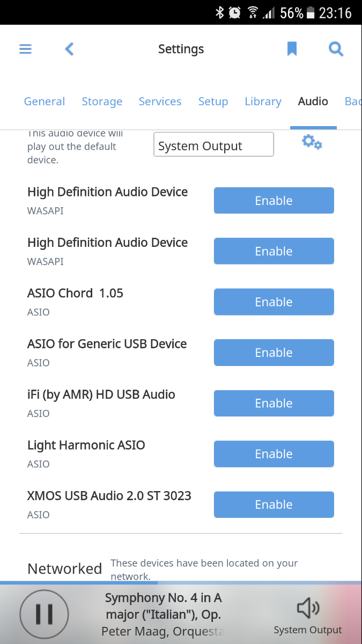Enable the Light Harmonic ASIO device

274,454
